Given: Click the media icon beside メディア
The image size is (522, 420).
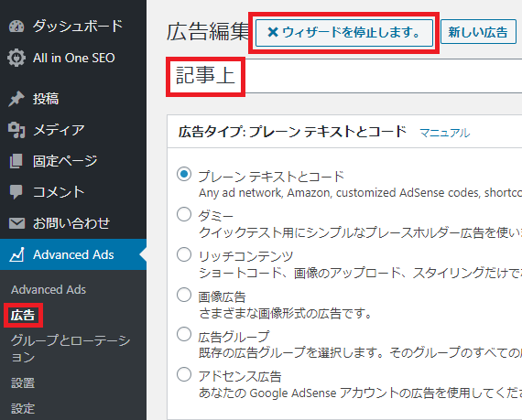Looking at the screenshot, I should click(x=16, y=130).
